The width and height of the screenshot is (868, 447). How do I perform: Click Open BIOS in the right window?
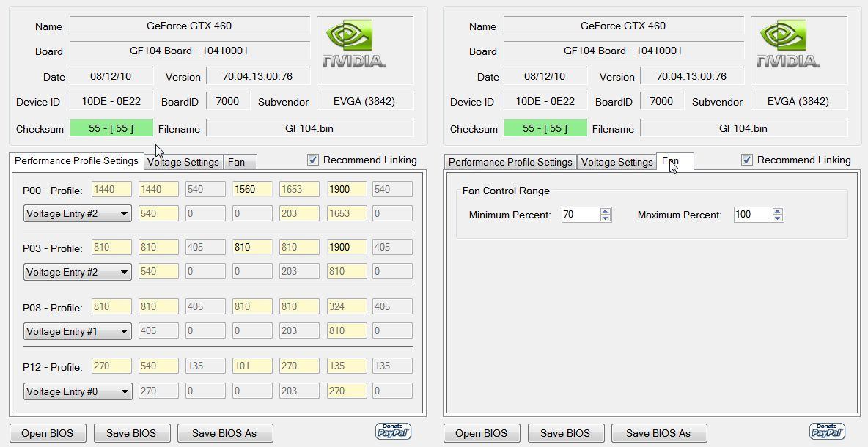point(481,433)
